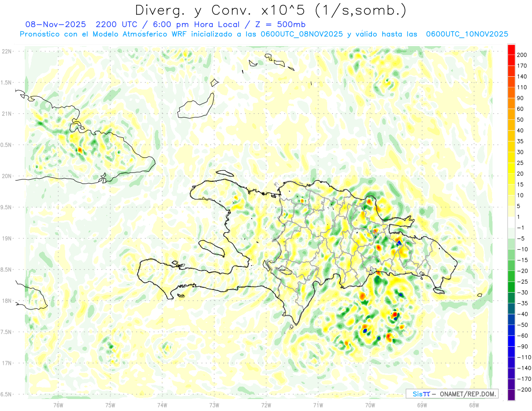Click the 76W longitude label
Screen dimensions: 532x411
click(x=59, y=405)
